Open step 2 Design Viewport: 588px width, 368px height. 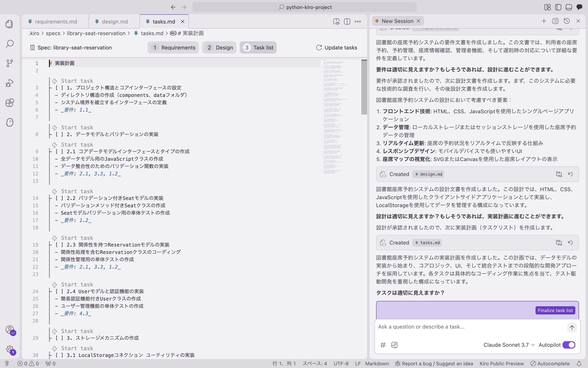pos(219,47)
